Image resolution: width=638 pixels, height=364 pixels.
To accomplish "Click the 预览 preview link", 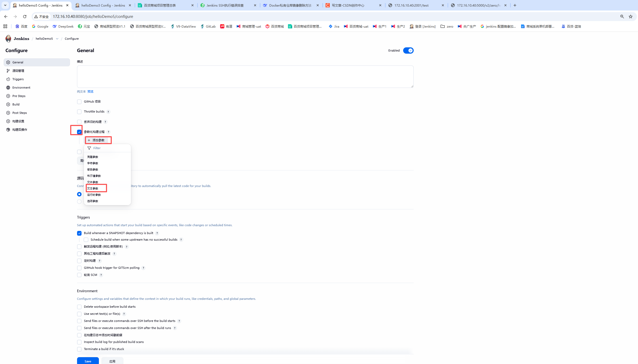I will (x=90, y=92).
